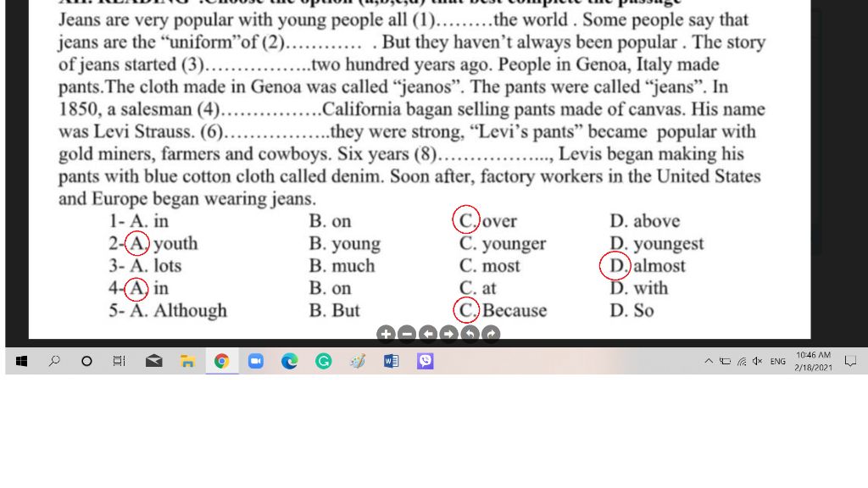Screen dimensions: 868x488
Task: Rotate image counterclockwise
Action: coord(470,334)
